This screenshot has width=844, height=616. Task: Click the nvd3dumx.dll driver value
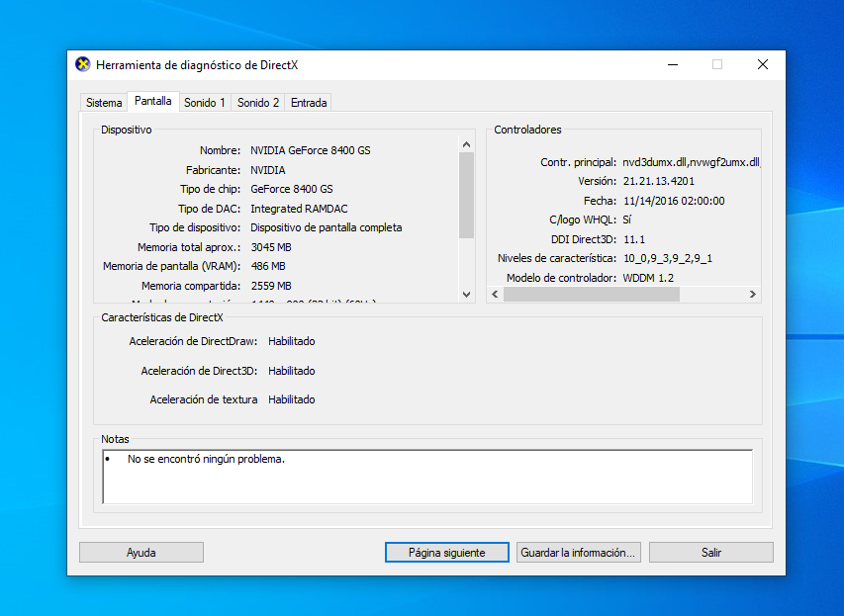(x=692, y=162)
